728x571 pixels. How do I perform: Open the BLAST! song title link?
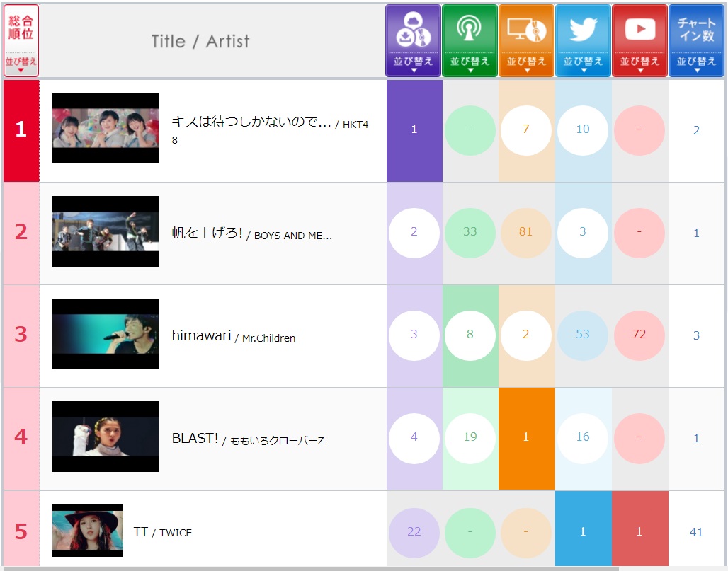195,438
